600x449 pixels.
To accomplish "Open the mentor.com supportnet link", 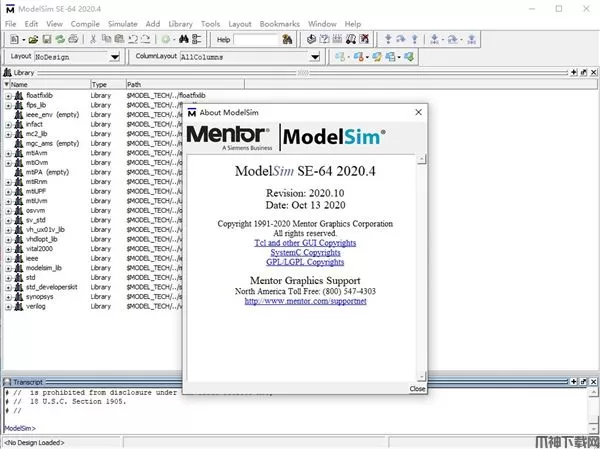I will pyautogui.click(x=307, y=300).
